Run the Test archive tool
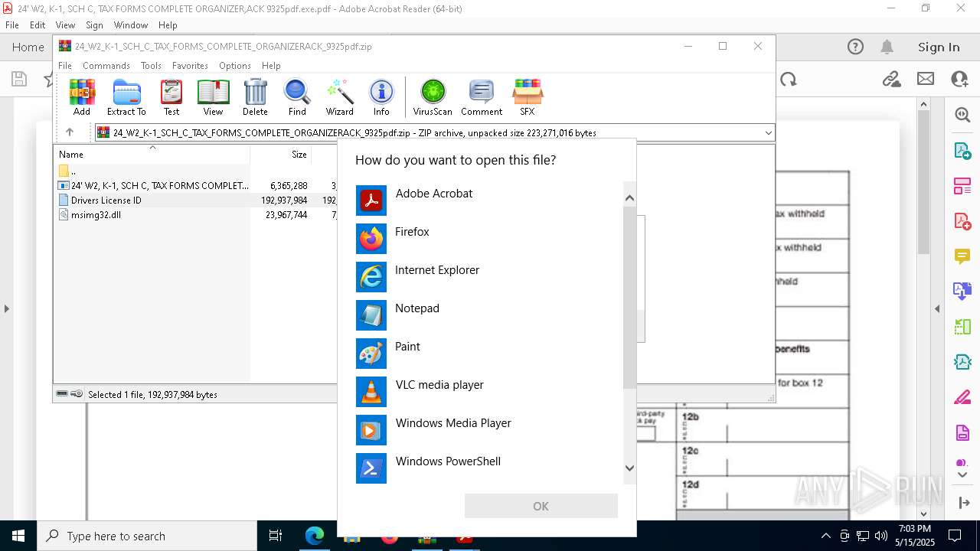980x551 pixels. [x=171, y=97]
